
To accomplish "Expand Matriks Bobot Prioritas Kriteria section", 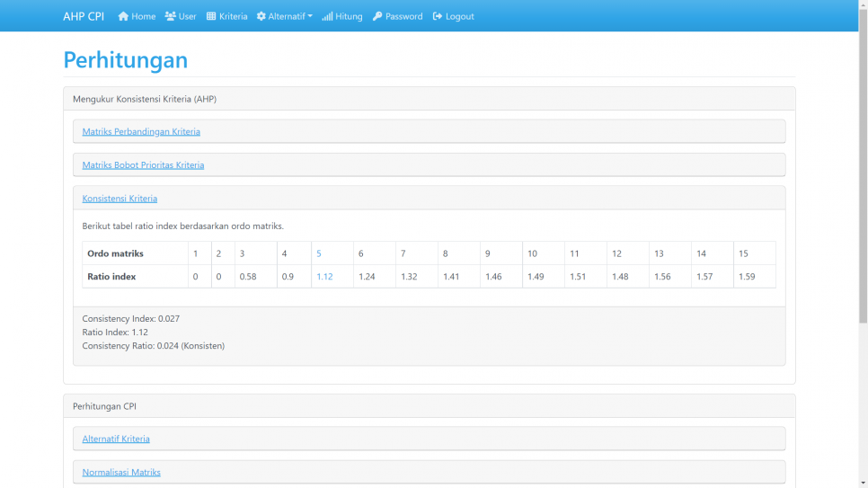I will point(143,164).
